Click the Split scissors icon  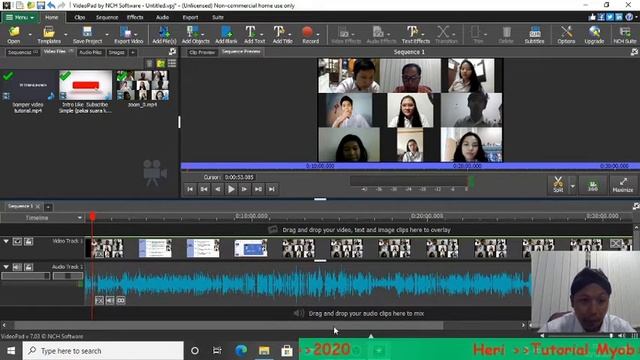pos(558,184)
